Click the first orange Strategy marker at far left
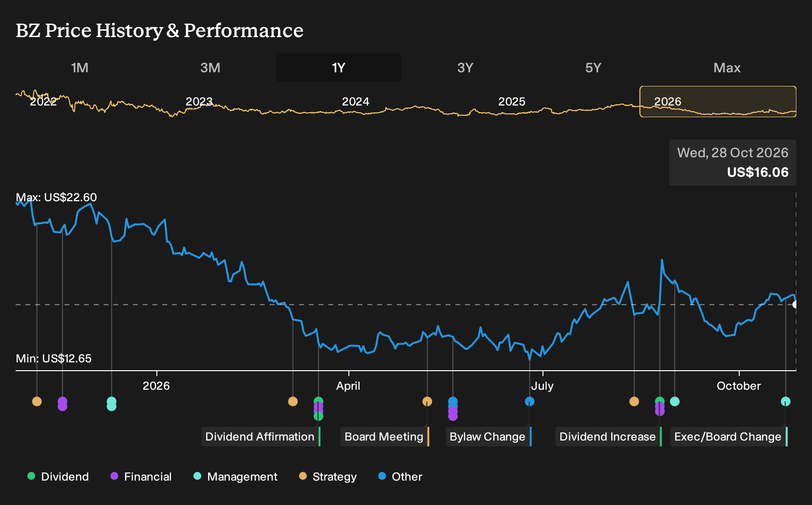Viewport: 812px width, 505px height. 37,401
